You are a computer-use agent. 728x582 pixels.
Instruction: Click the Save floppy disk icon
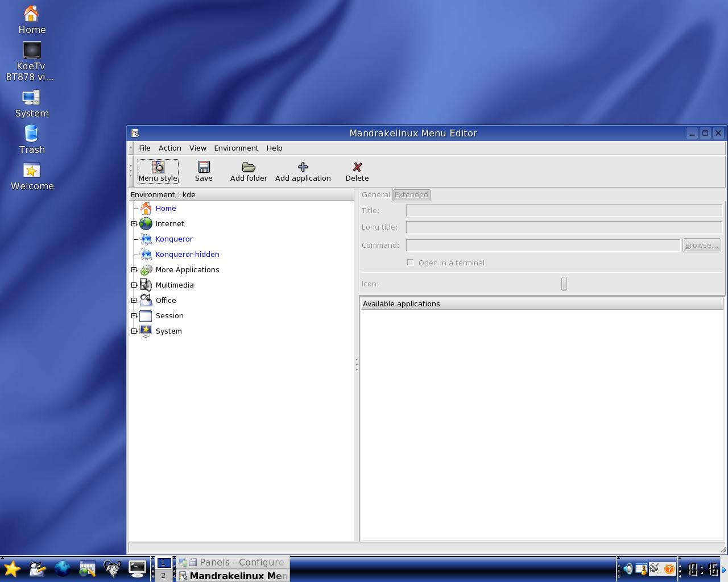tap(204, 167)
